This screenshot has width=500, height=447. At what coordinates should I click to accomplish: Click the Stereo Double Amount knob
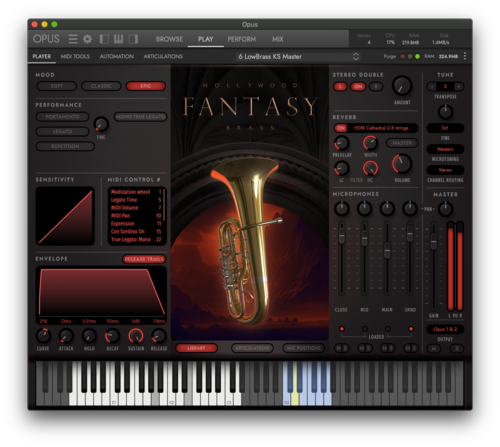coord(402,86)
